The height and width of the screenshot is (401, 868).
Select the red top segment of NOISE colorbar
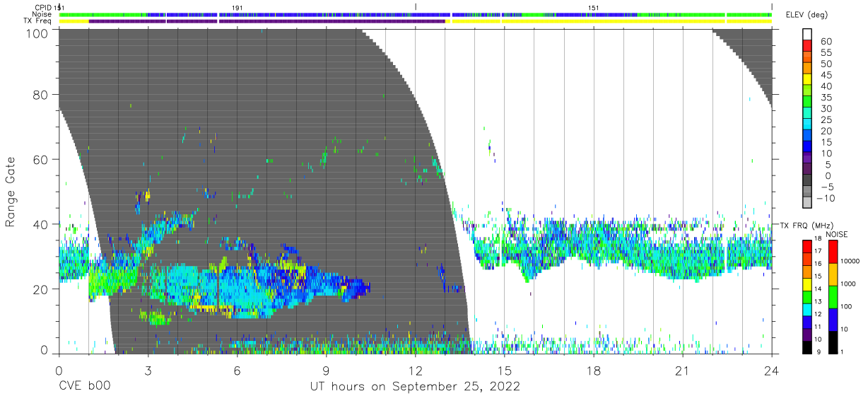coord(833,252)
